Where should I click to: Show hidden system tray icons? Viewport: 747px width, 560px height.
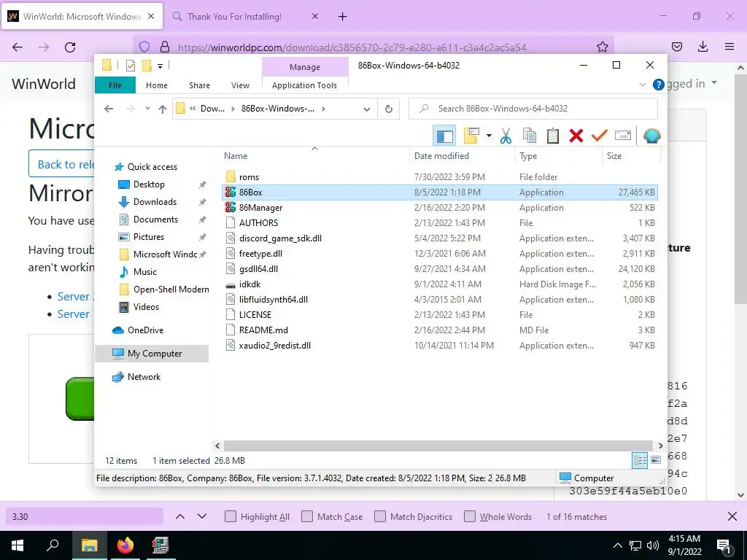coord(617,545)
